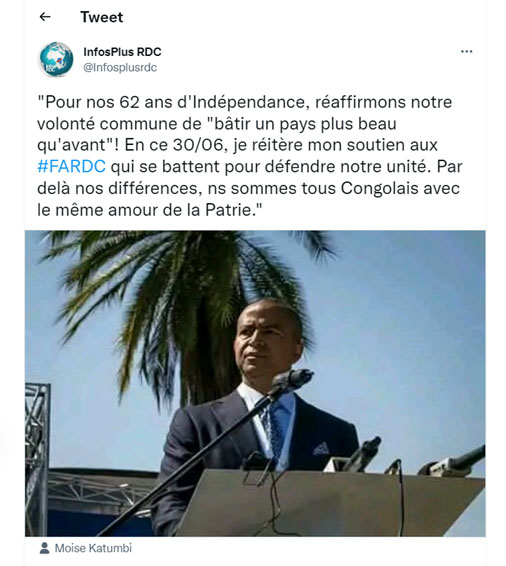Open the @Infosplusrdc handle
Image resolution: width=506 pixels, height=566 pixels.
coord(120,68)
